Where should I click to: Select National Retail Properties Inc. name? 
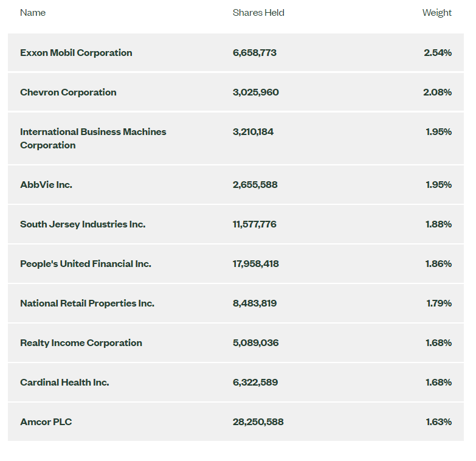(x=87, y=303)
